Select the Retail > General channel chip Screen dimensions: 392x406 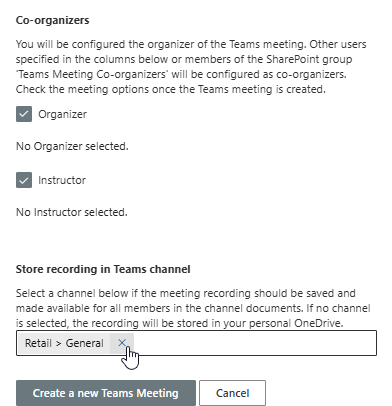coord(64,343)
